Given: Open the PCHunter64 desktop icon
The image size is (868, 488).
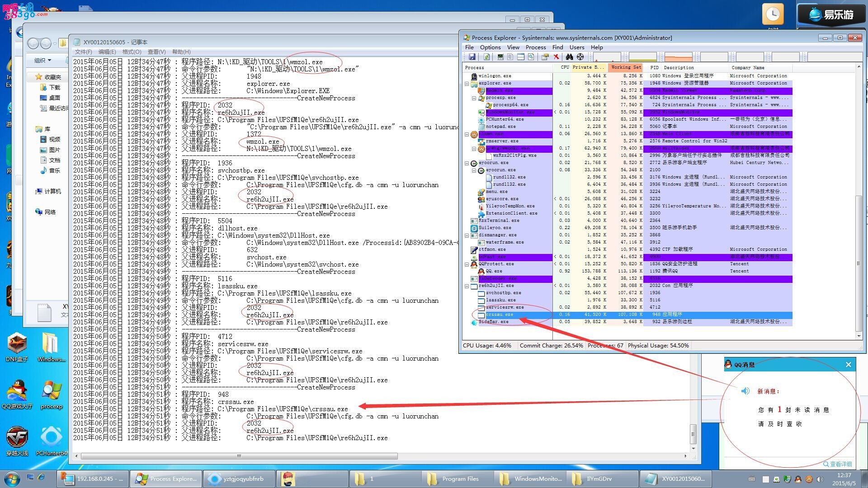Looking at the screenshot, I should (51, 441).
